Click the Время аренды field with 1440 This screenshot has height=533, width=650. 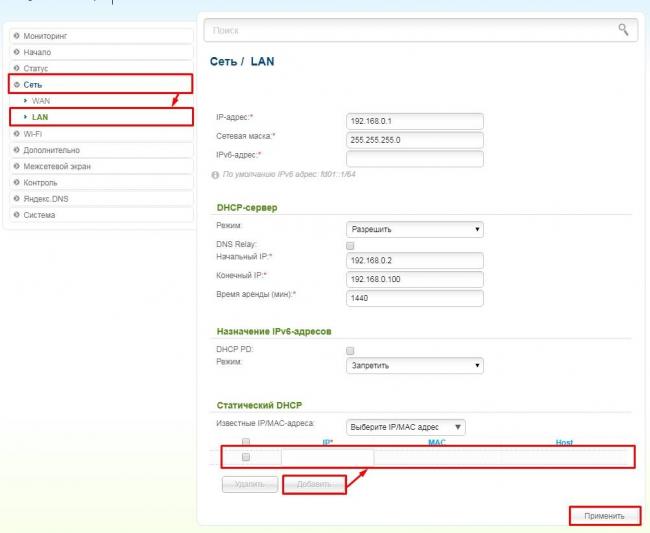[x=415, y=298]
